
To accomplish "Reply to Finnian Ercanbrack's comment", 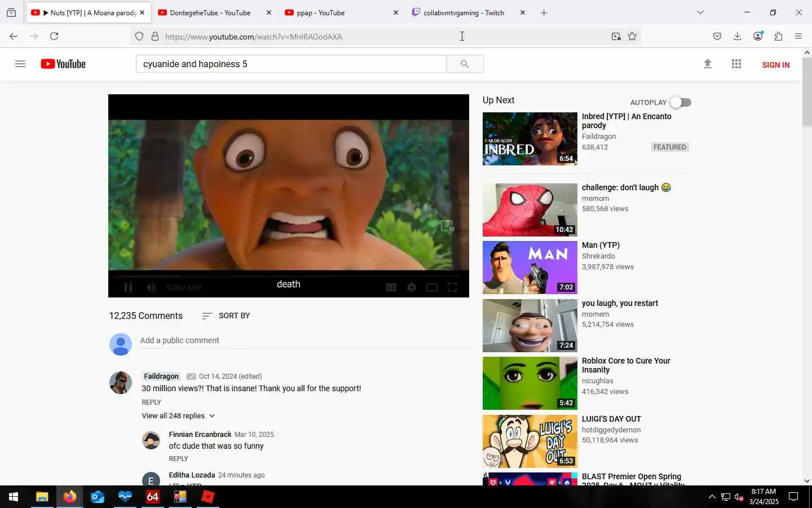I will pyautogui.click(x=178, y=458).
